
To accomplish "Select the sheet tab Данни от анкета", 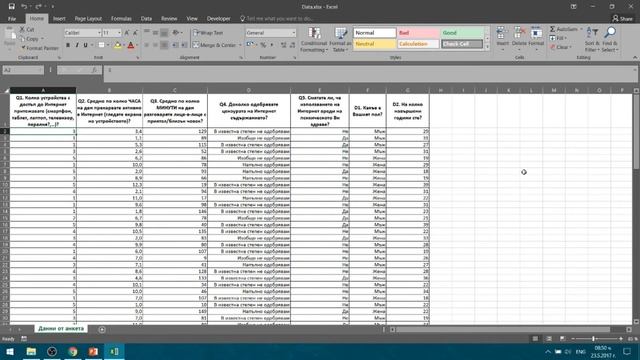I will click(61, 328).
